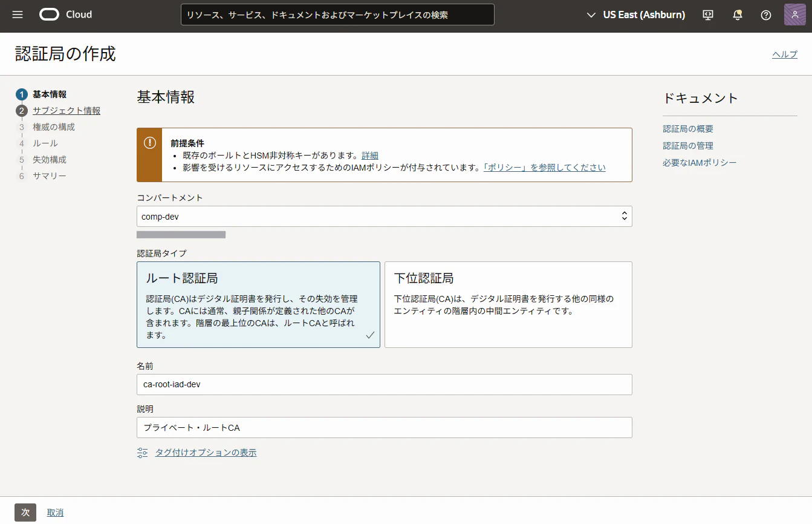Click the top search bar
The height and width of the screenshot is (524, 812).
point(337,15)
